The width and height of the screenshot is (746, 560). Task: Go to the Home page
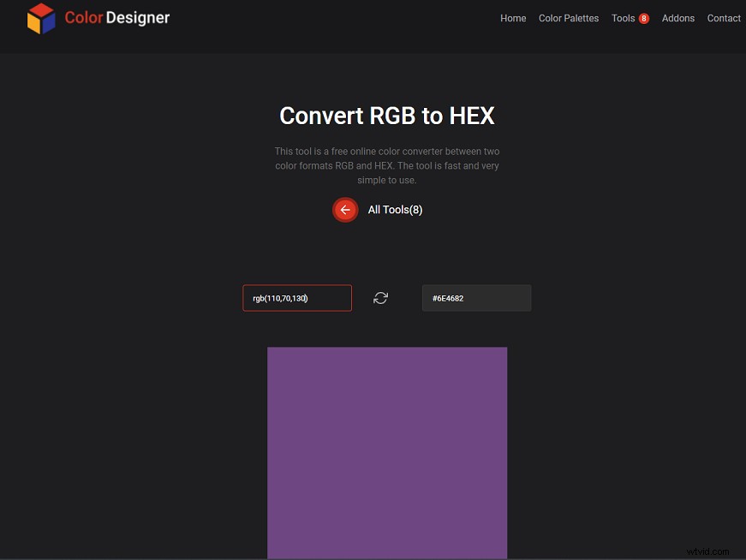(x=513, y=18)
